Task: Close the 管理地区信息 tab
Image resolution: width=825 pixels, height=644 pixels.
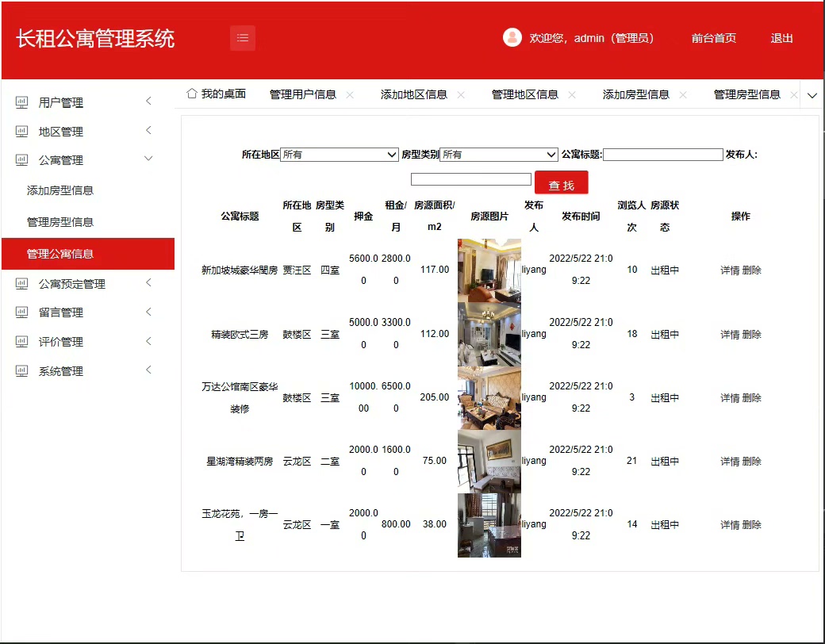Action: click(x=572, y=94)
